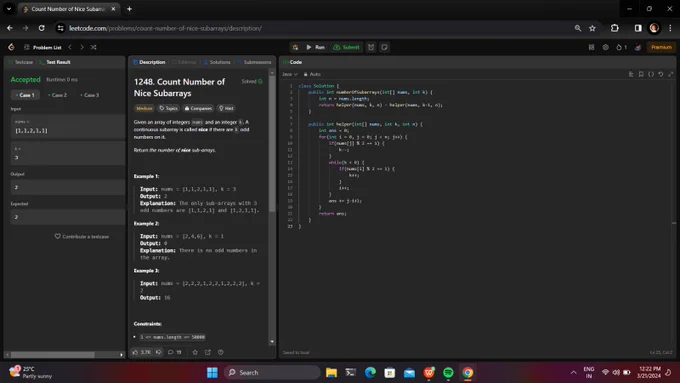Show Case 2 result
This screenshot has width=680, height=383.
coord(57,95)
